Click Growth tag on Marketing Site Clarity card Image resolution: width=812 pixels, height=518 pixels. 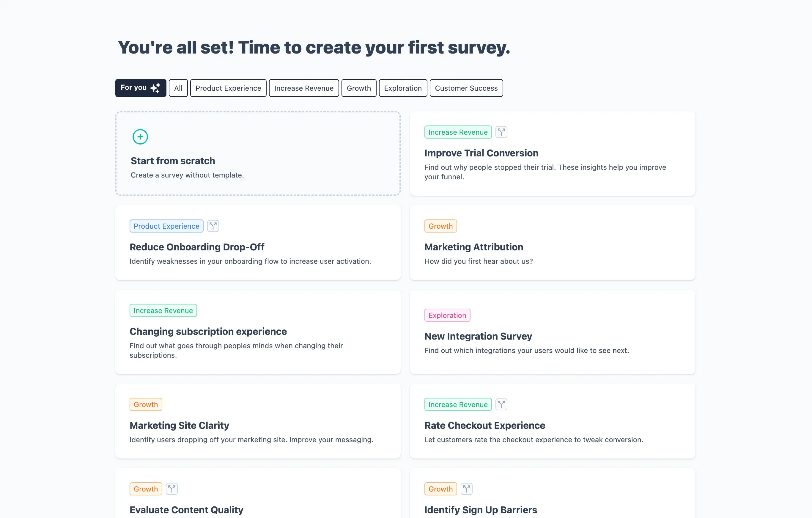tap(146, 404)
